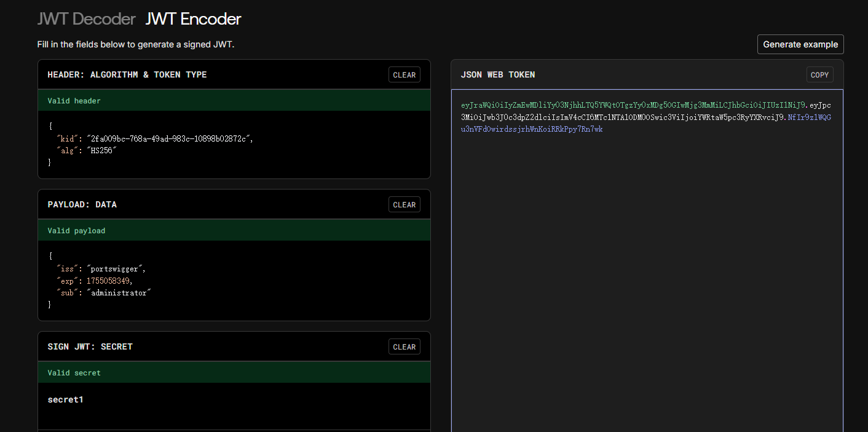Screen dimensions: 868x432
Task: Switch to the JWT Decoder tab
Action: coord(86,18)
